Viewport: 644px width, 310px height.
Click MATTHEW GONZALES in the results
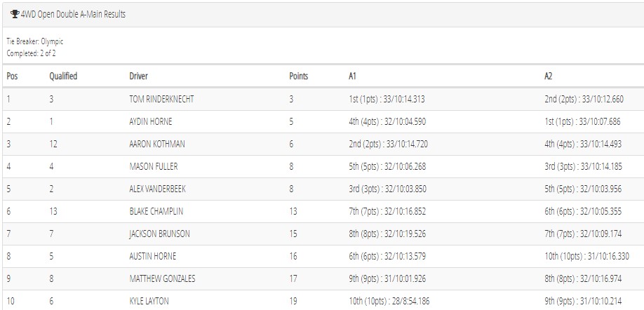[x=162, y=279]
